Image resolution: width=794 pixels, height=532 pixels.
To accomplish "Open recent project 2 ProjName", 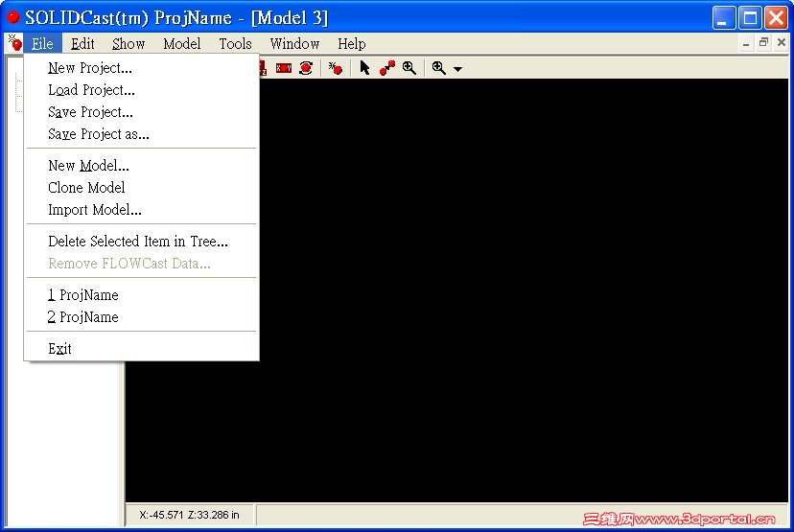I will (141, 317).
